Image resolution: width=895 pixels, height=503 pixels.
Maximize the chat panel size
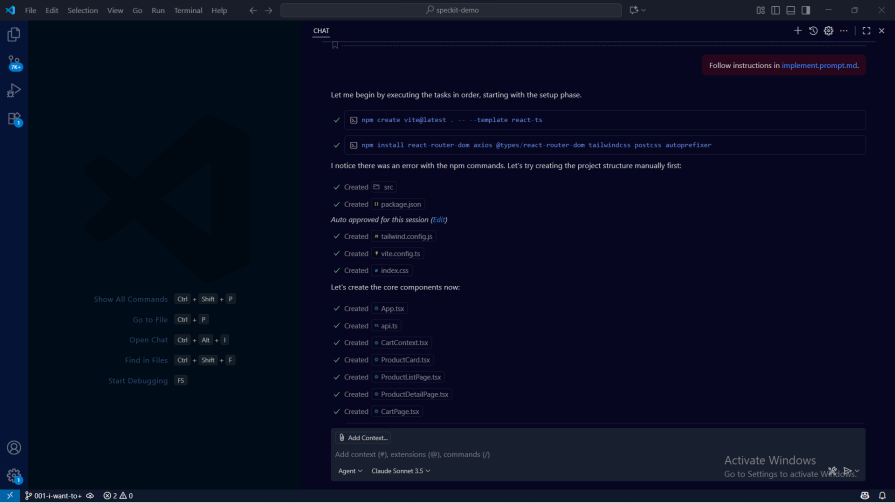866,31
